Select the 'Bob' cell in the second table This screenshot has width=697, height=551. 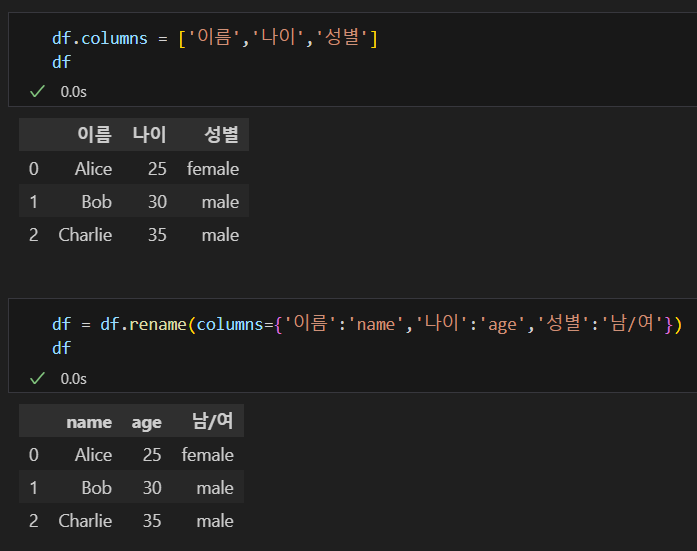tap(96, 488)
